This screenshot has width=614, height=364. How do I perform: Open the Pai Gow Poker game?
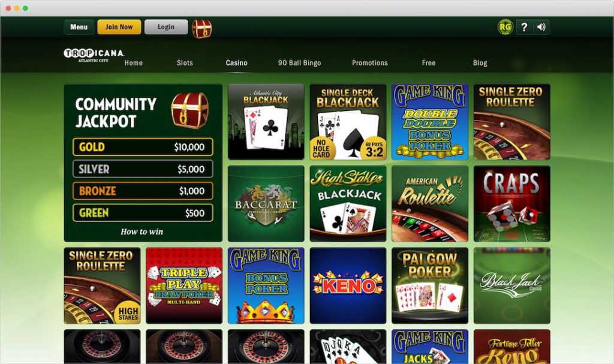tap(430, 285)
